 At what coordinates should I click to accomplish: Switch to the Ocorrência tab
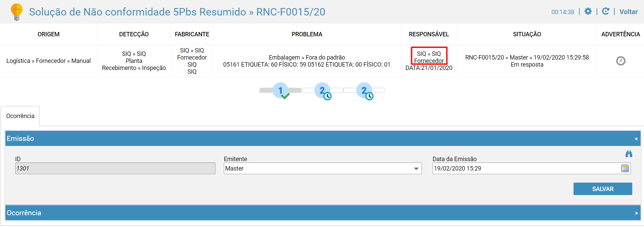click(20, 116)
